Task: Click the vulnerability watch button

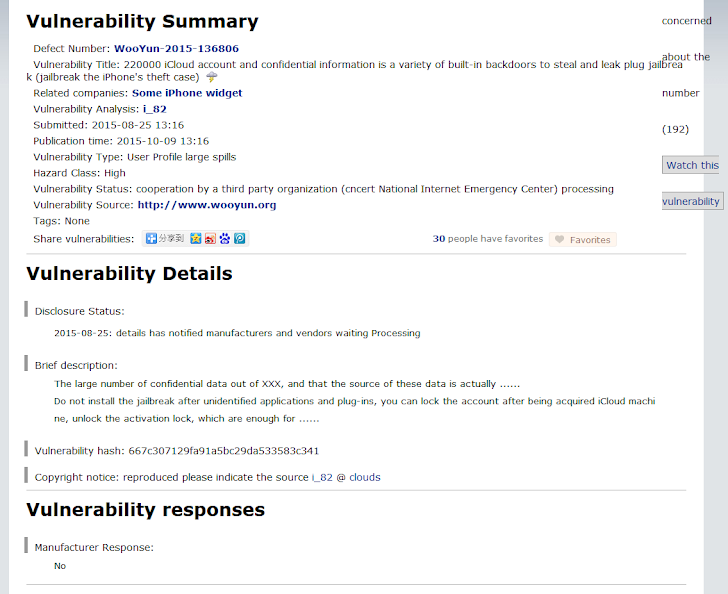Action: coord(692,201)
